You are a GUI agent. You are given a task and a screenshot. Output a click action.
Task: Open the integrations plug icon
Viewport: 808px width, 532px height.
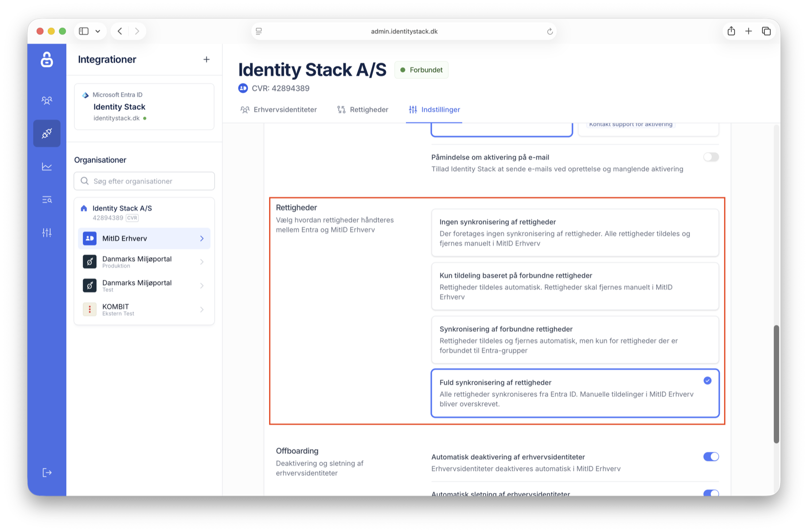point(47,133)
